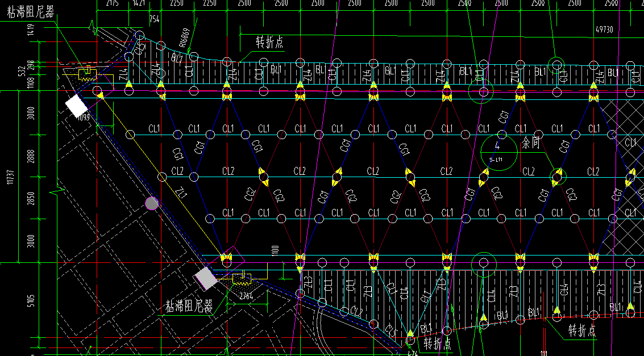644x356 pixels.
Task: Click the 转折点 label beside dimension 474
Action: coord(438,343)
